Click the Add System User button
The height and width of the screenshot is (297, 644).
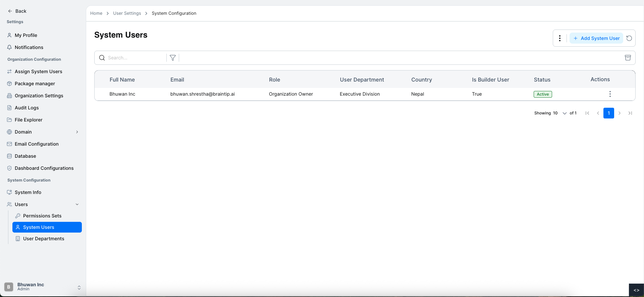pyautogui.click(x=596, y=38)
